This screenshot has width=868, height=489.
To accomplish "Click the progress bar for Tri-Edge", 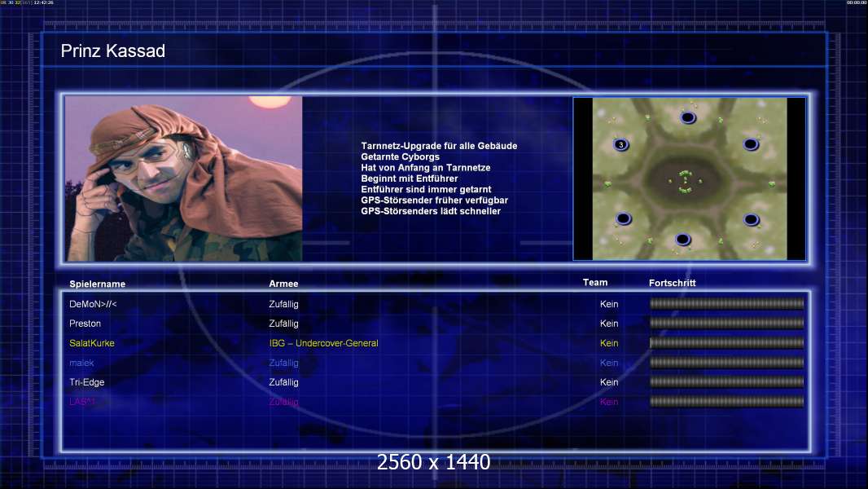I will click(726, 381).
